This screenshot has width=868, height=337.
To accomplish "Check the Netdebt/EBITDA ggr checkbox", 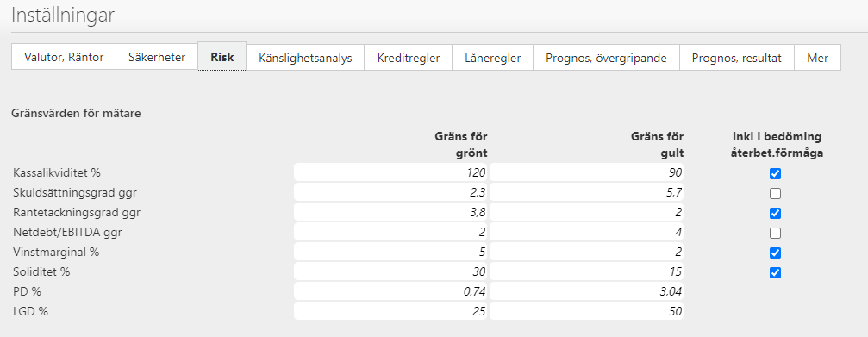I will tap(775, 233).
